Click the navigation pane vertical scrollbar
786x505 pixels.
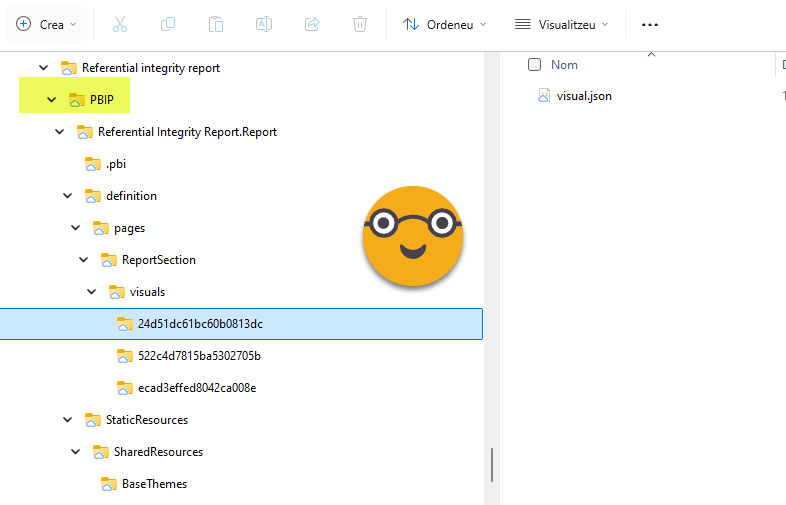tap(491, 464)
